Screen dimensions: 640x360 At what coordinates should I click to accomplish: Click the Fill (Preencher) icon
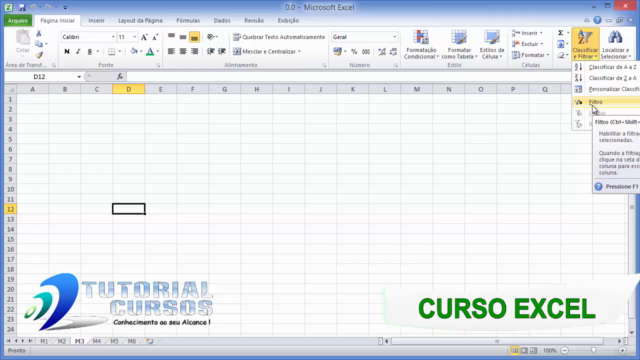point(561,44)
